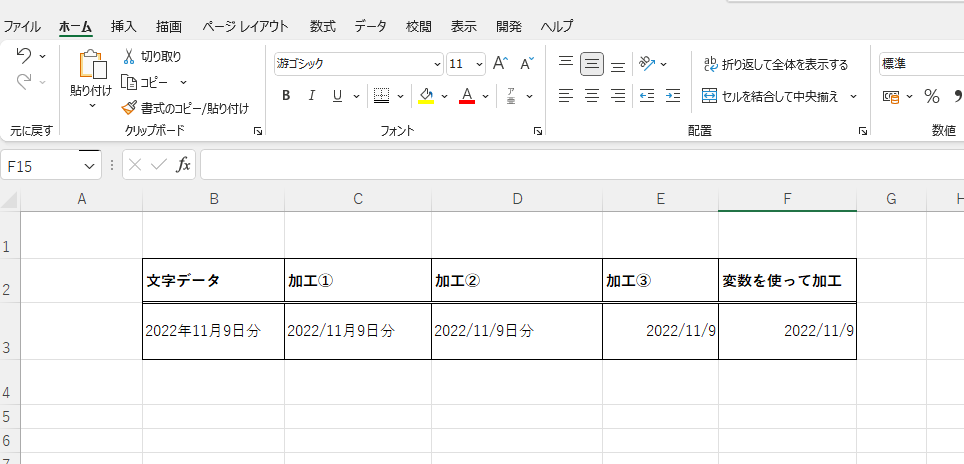Expand the font size dropdown
Image resolution: width=964 pixels, height=464 pixels.
tap(479, 64)
